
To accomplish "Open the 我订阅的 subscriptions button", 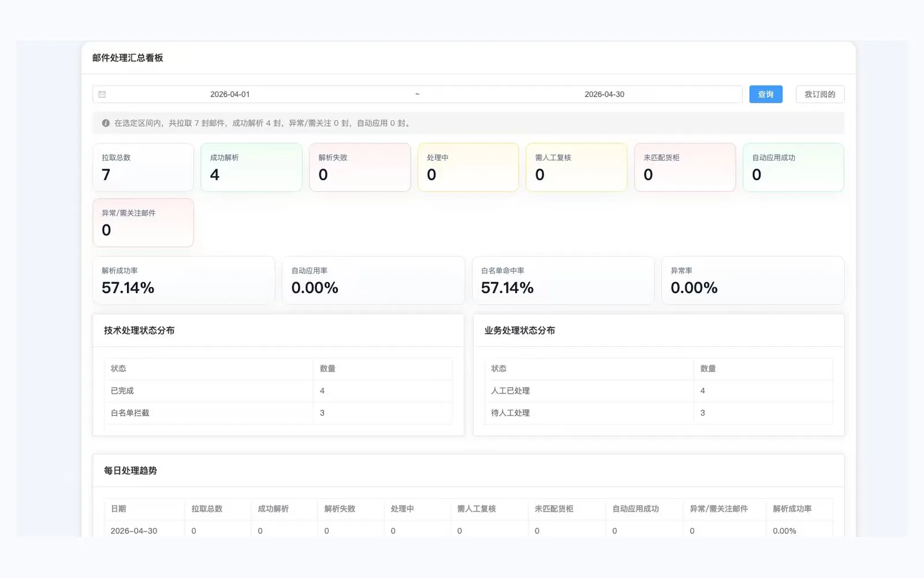I will (820, 94).
